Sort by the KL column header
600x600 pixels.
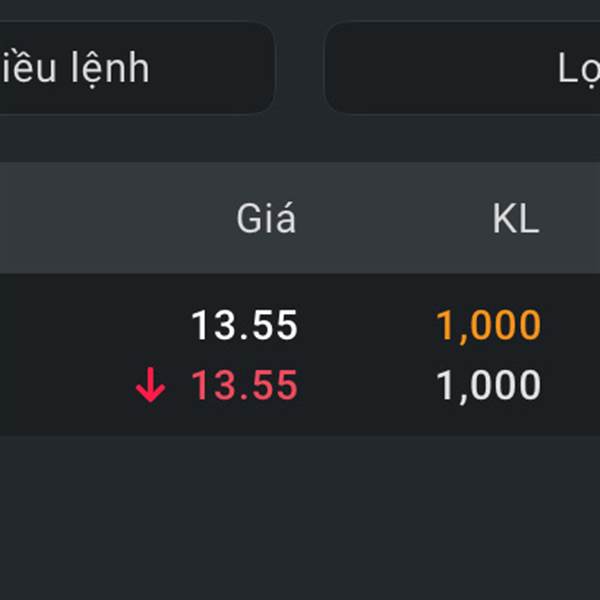click(x=516, y=219)
